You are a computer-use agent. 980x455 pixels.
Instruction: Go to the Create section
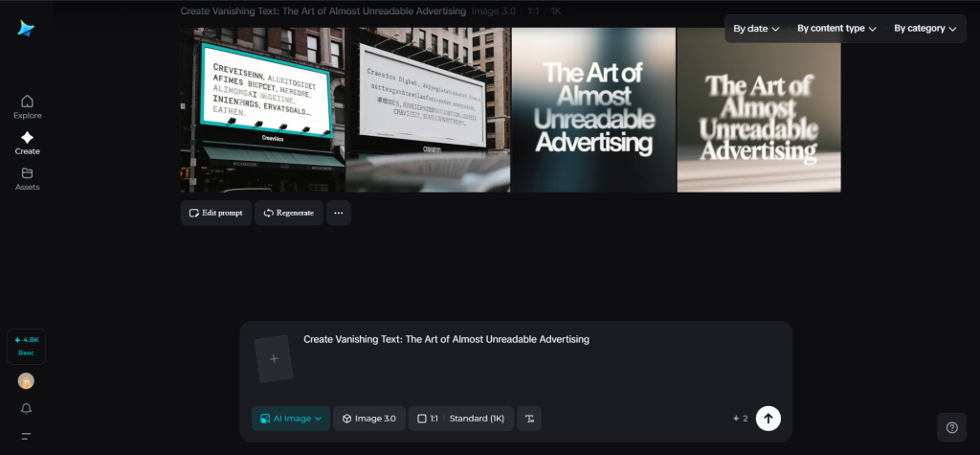click(27, 143)
